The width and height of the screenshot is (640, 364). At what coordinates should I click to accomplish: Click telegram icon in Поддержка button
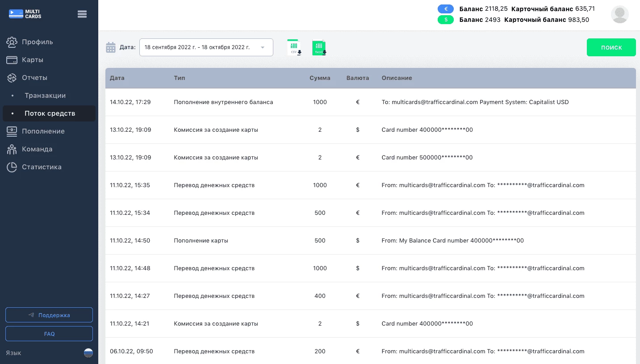[x=31, y=315]
